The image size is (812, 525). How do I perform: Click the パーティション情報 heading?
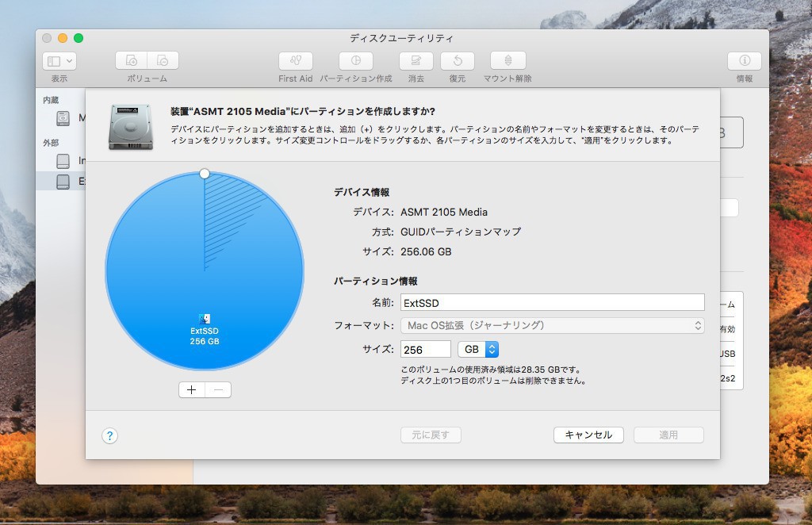375,282
